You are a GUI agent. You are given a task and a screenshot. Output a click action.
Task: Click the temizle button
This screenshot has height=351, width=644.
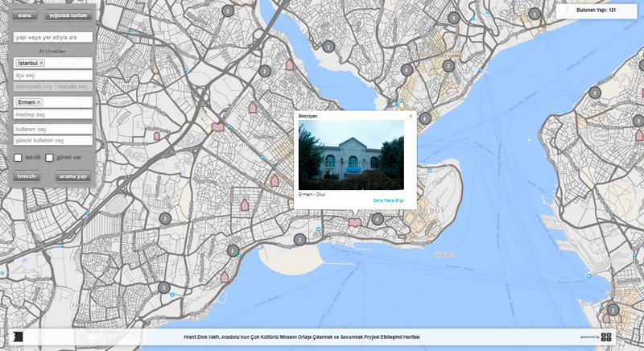click(x=27, y=176)
